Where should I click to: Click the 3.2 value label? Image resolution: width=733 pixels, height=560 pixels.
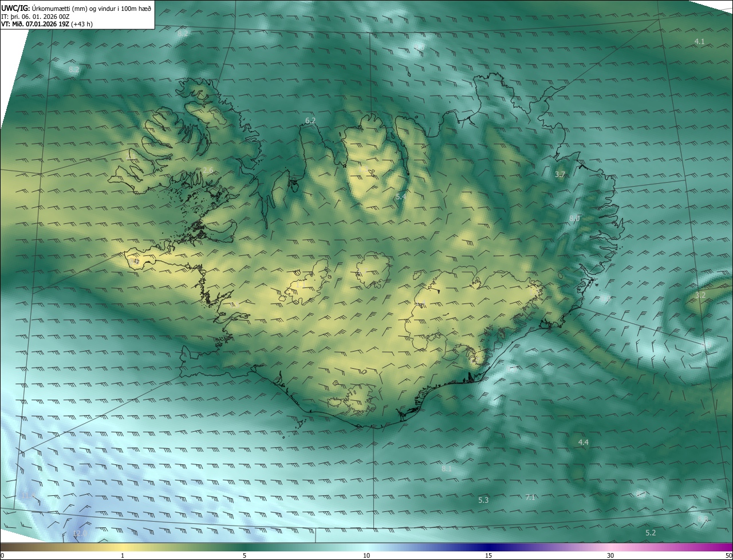[700, 295]
